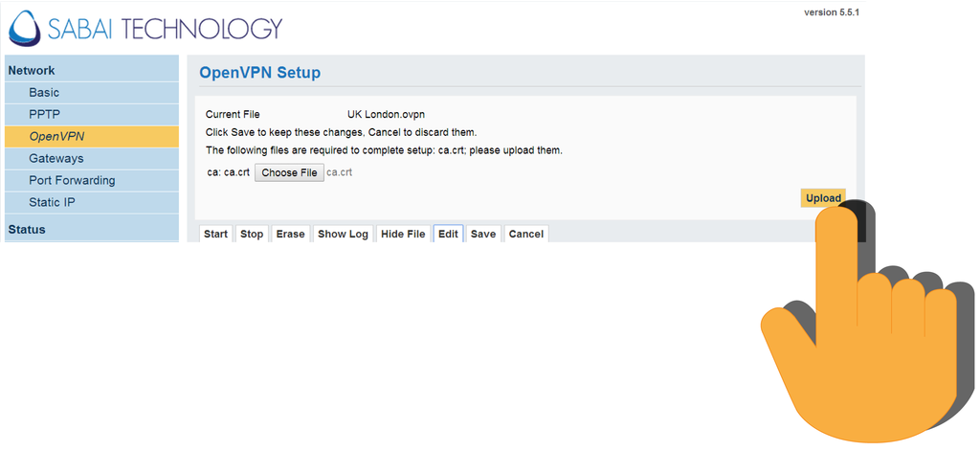Start the OpenVPN connection
This screenshot has width=980, height=451.
point(215,234)
